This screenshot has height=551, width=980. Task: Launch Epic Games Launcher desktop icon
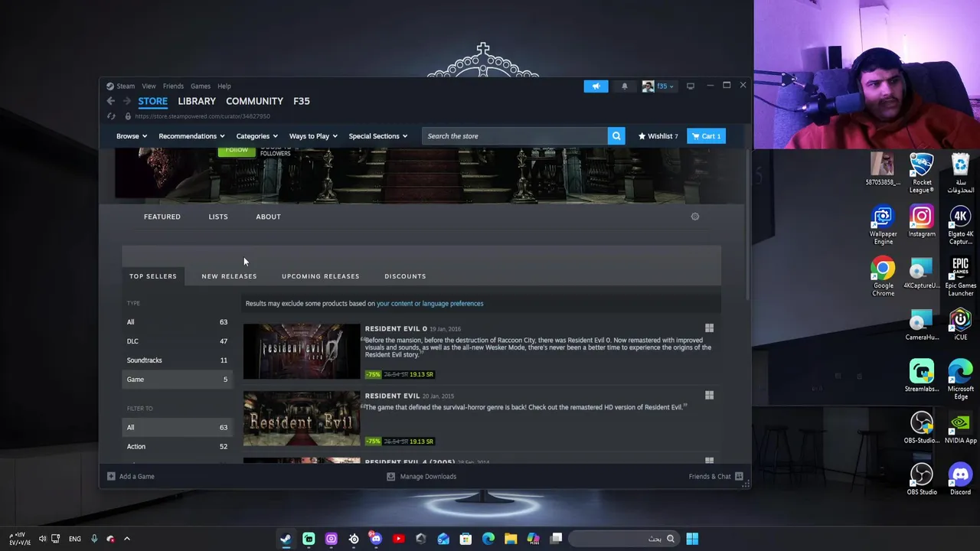960,277
